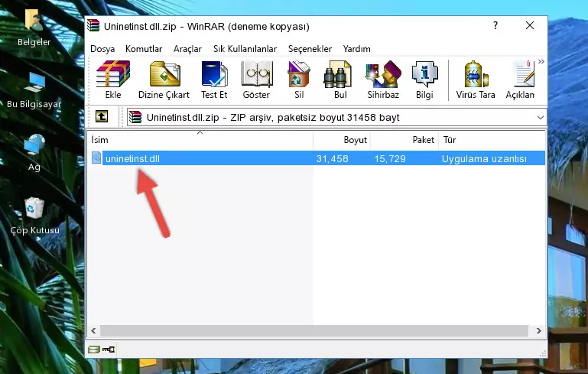Open the Araçlar menu
This screenshot has width=588, height=374.
(187, 49)
